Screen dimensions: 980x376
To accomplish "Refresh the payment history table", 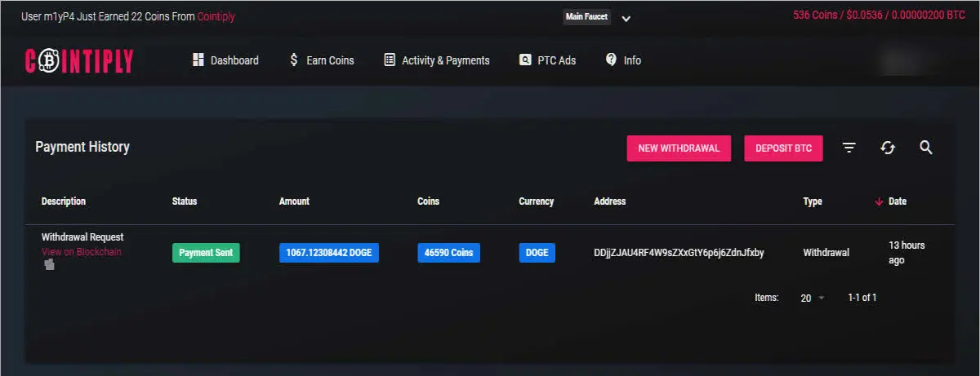I will [888, 148].
